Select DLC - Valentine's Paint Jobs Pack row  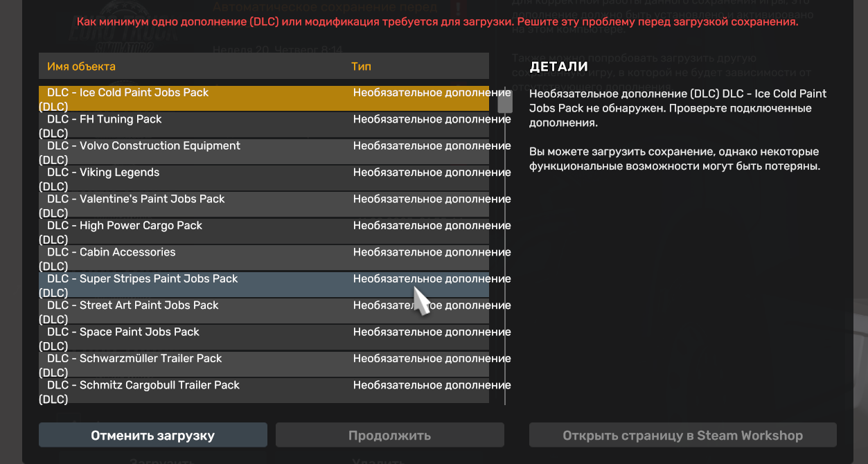(264, 205)
